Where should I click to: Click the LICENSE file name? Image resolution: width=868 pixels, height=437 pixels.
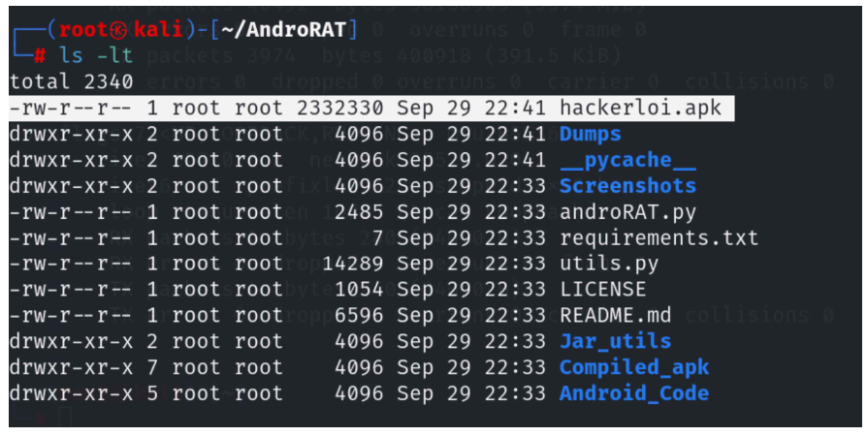tap(602, 289)
